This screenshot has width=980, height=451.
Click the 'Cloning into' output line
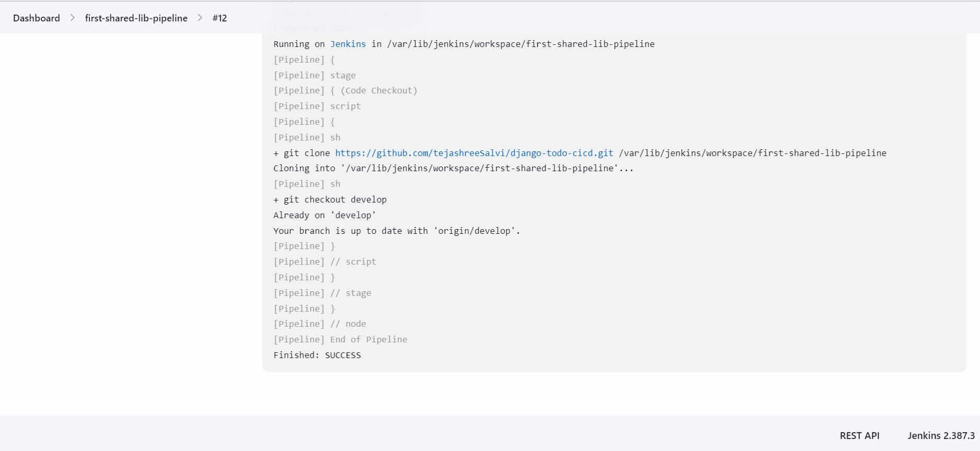point(453,168)
